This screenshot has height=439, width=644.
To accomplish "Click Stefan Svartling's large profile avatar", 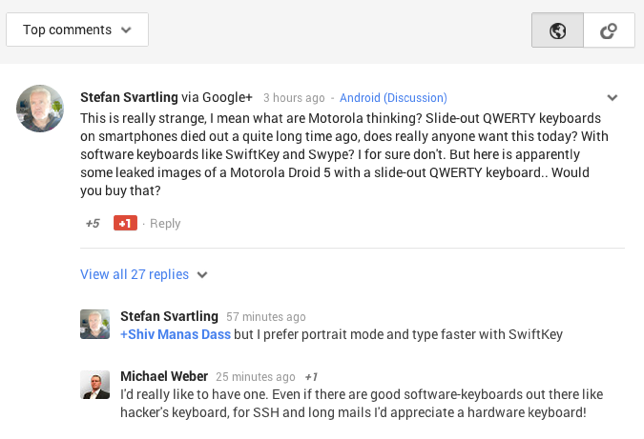I will click(x=40, y=108).
